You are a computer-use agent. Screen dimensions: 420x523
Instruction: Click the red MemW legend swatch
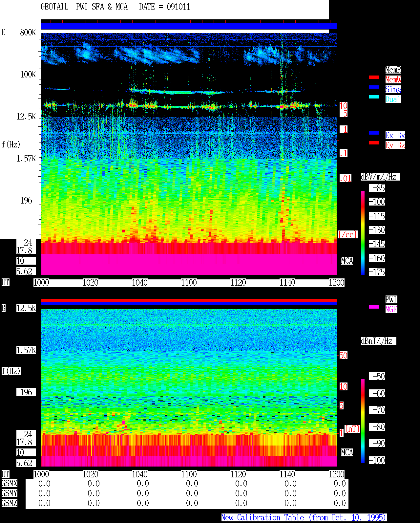374,77
